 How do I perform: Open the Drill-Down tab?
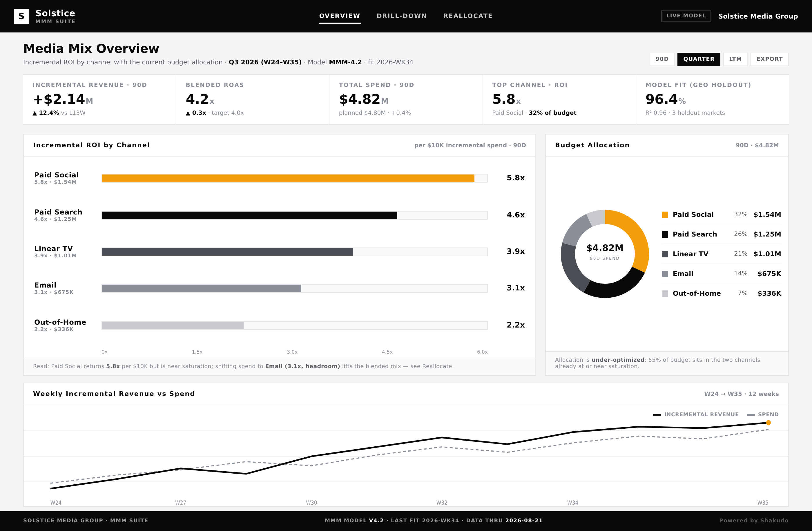point(402,16)
